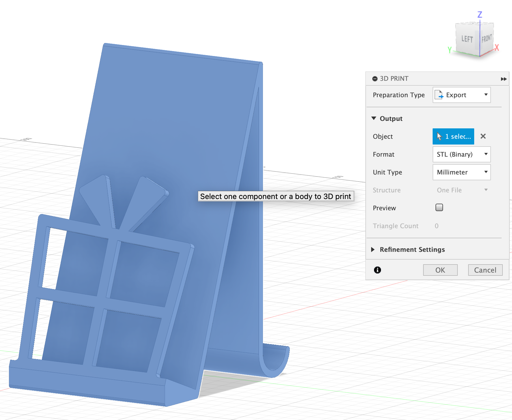The height and width of the screenshot is (420, 512).
Task: Click the collapse icon beside 3D PRINT title
Action: click(x=375, y=79)
